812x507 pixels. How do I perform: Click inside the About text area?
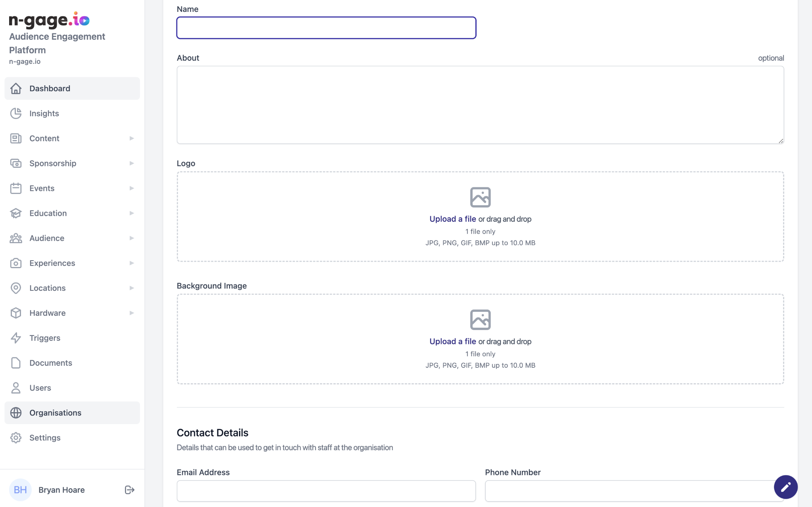pyautogui.click(x=480, y=105)
